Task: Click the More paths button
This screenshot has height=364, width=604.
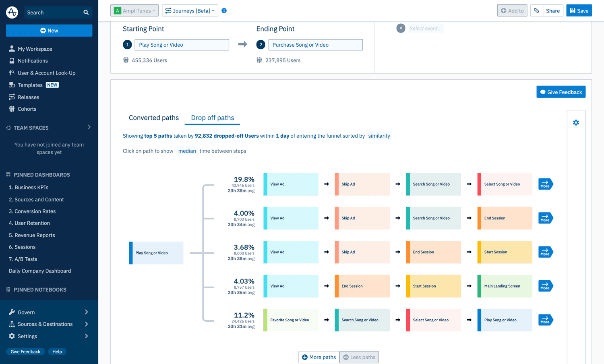Action: tap(319, 357)
